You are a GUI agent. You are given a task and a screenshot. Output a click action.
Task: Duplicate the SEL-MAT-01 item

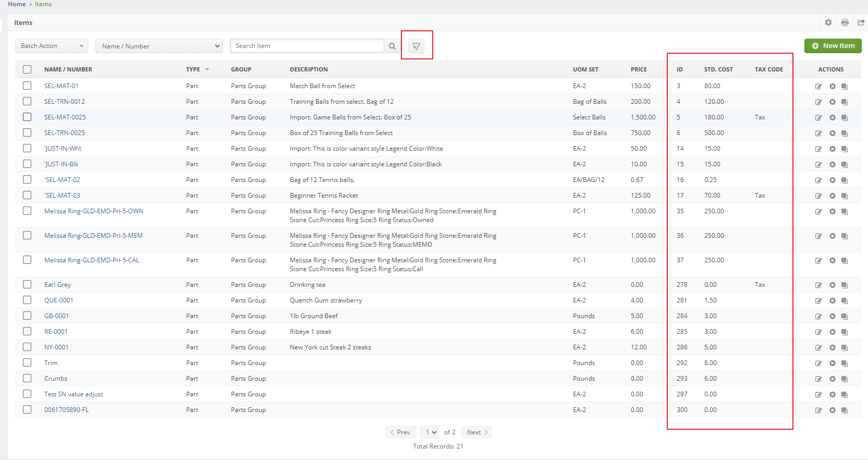coord(845,87)
